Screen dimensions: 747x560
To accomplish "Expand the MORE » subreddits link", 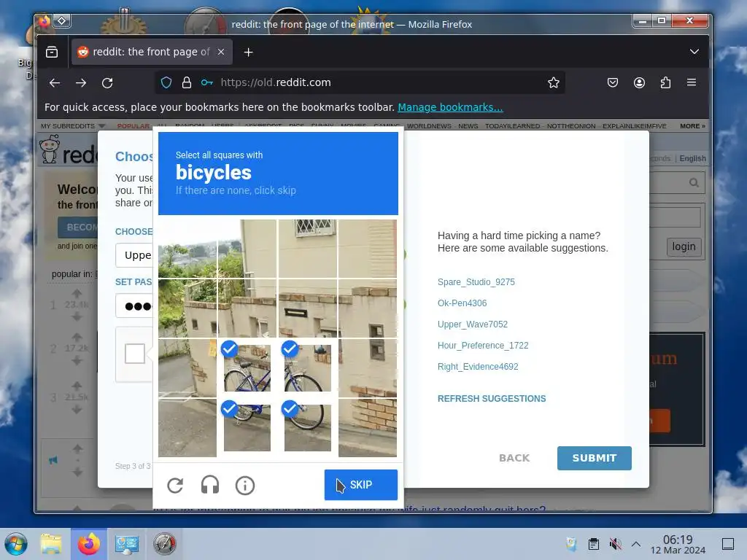I will pos(692,125).
